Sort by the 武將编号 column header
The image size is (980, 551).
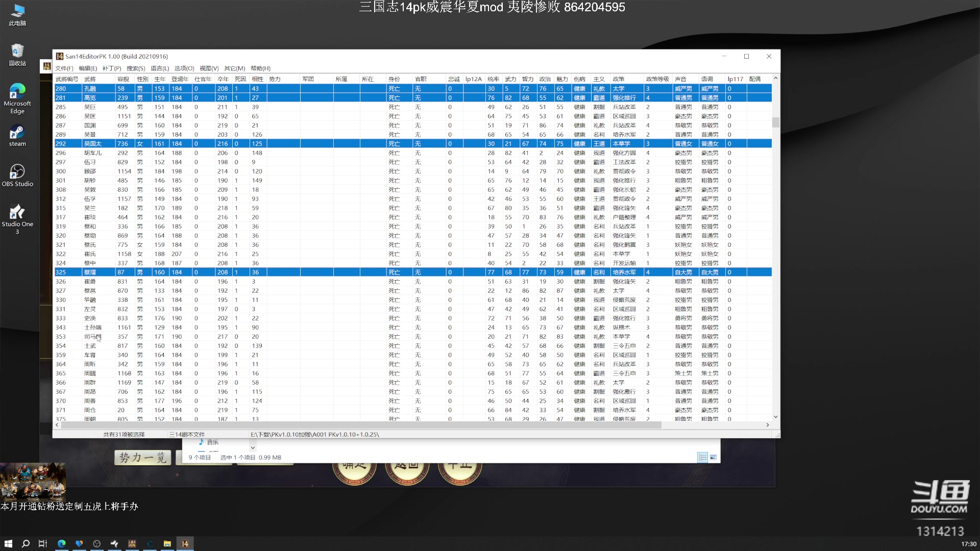click(x=68, y=79)
